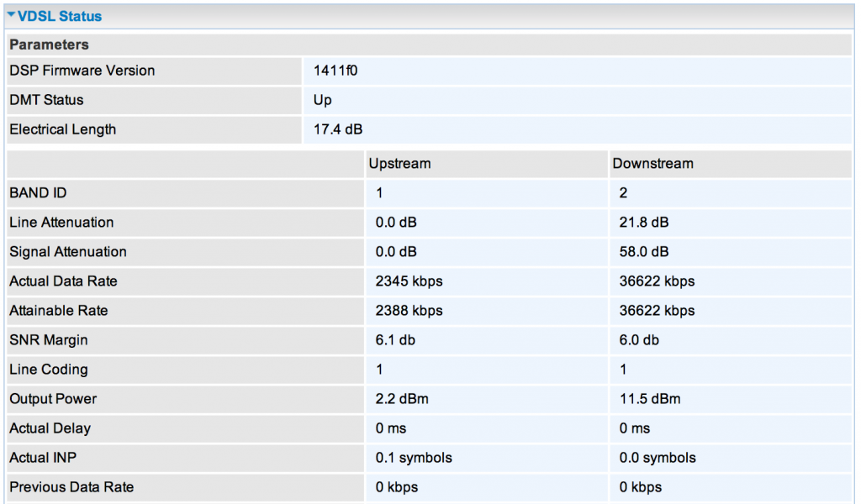Click the 11.5 dBm downstream output power
This screenshot has height=504, width=861.
(x=650, y=399)
